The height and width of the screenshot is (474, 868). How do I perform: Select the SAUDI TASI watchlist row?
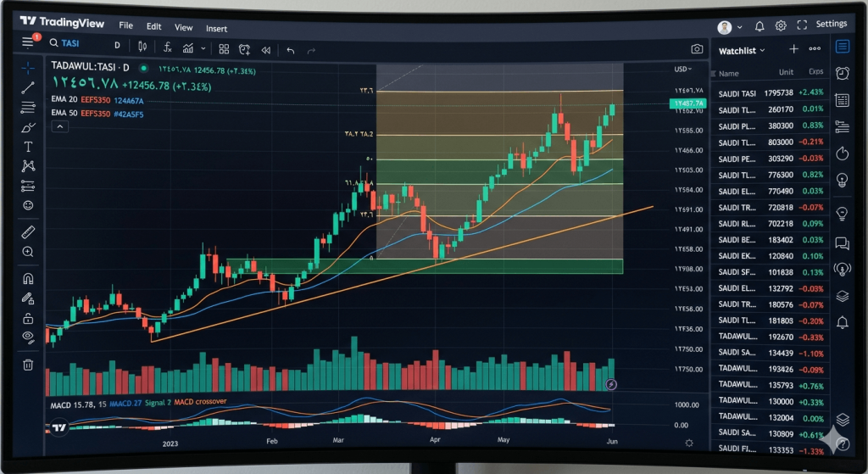pyautogui.click(x=770, y=93)
